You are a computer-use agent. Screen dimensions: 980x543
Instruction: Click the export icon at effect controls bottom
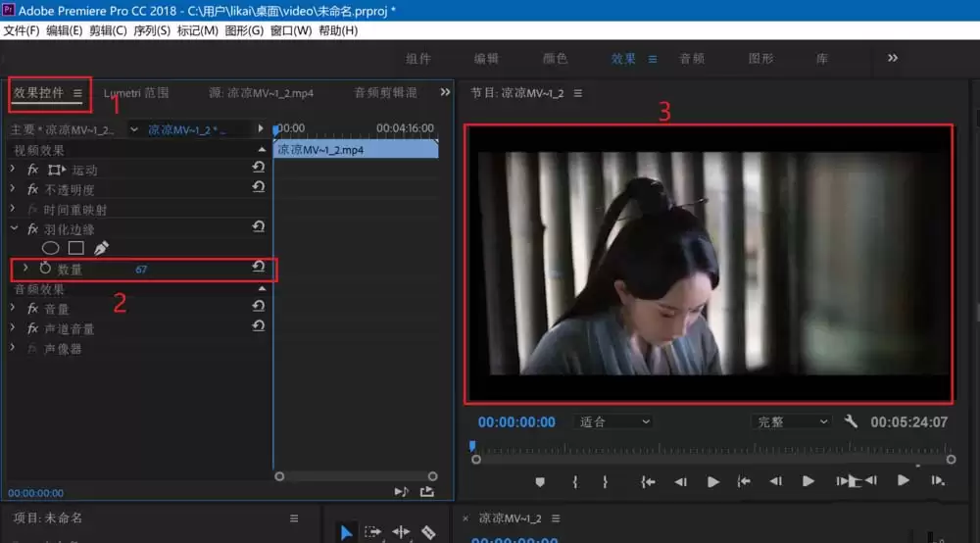point(427,492)
